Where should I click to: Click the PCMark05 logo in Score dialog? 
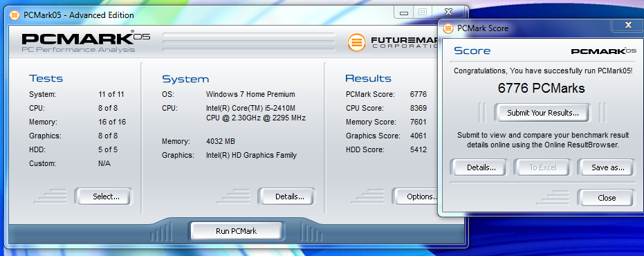[604, 51]
